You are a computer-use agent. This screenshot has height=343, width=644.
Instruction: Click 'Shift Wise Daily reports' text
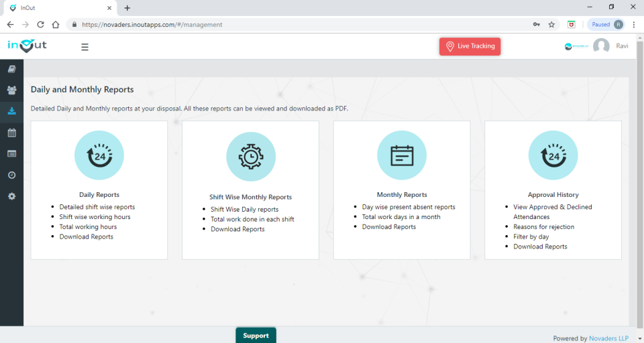coord(244,209)
